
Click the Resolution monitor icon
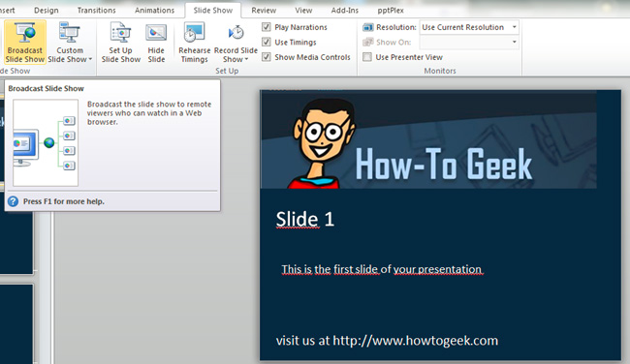(x=368, y=27)
